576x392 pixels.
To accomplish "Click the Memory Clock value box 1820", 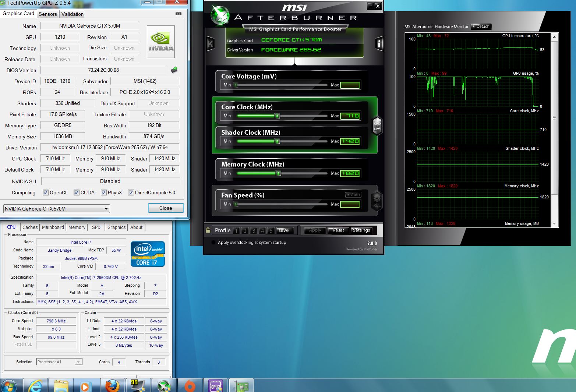I will (x=350, y=173).
